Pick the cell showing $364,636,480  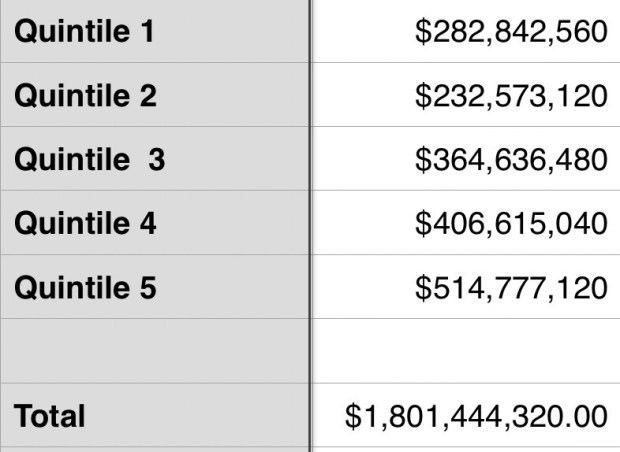465,159
